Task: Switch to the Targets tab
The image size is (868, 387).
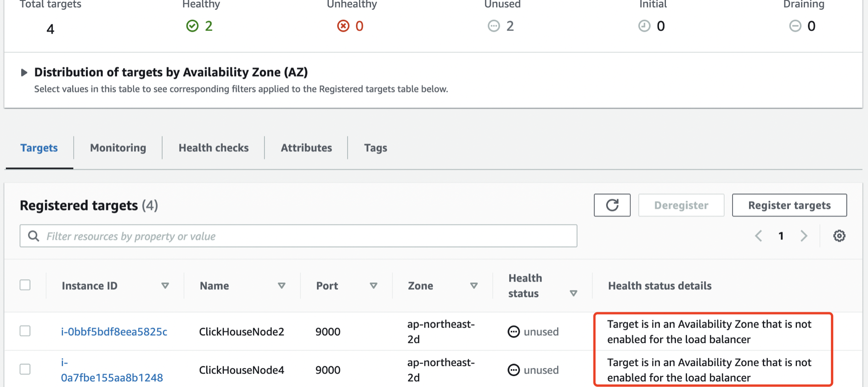Action: click(39, 148)
